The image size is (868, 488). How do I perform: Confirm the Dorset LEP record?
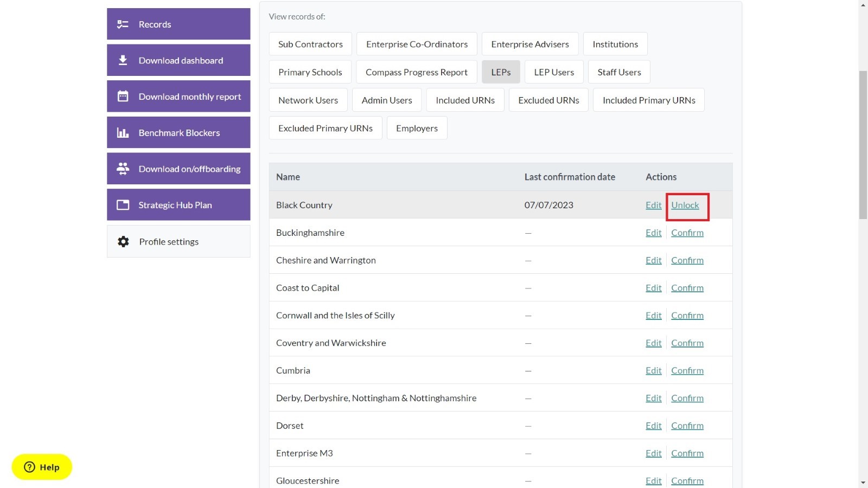pos(687,426)
